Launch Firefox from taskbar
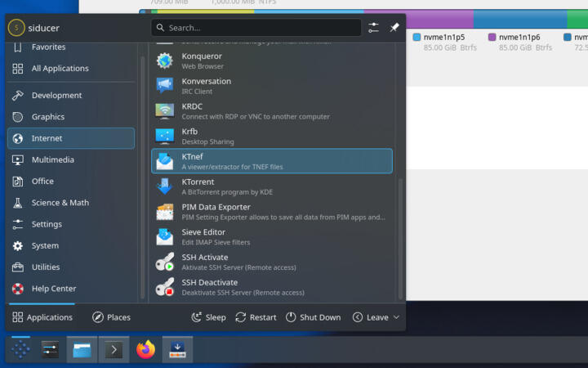 (x=146, y=350)
